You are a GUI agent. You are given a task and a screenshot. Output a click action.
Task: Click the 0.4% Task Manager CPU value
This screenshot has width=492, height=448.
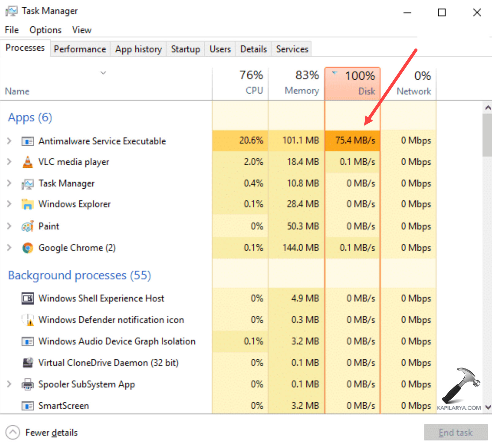(x=253, y=183)
